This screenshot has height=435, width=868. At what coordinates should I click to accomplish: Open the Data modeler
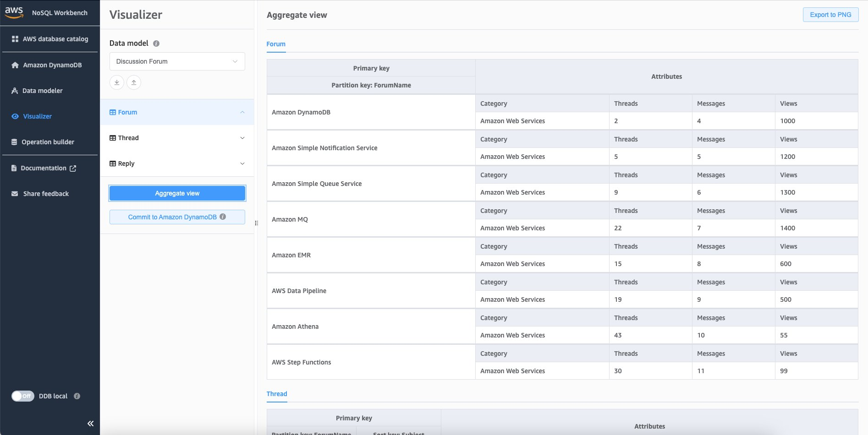(x=43, y=90)
